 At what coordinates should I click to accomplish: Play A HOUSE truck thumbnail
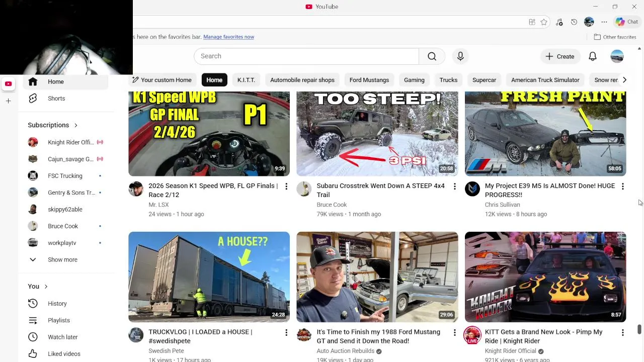[209, 277]
